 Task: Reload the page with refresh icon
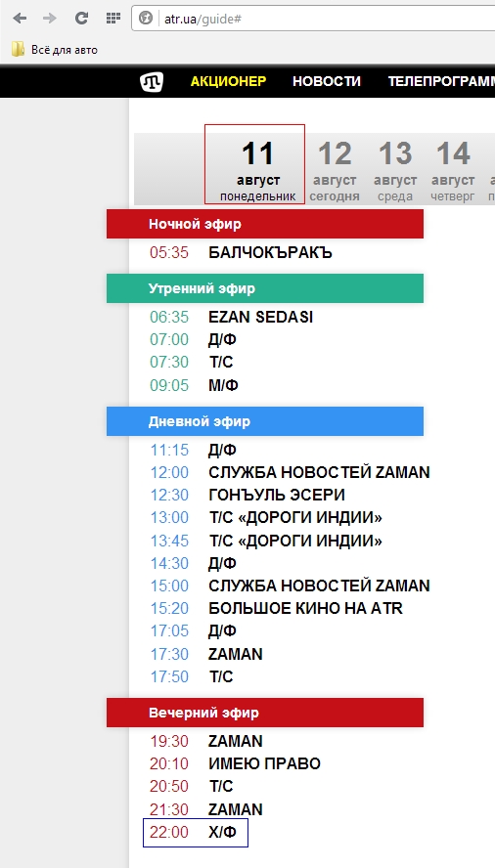point(81,19)
